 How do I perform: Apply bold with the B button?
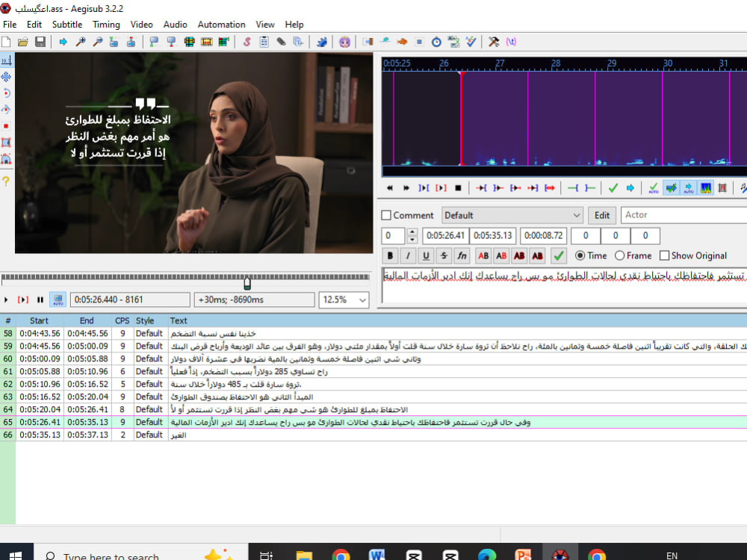(x=390, y=255)
